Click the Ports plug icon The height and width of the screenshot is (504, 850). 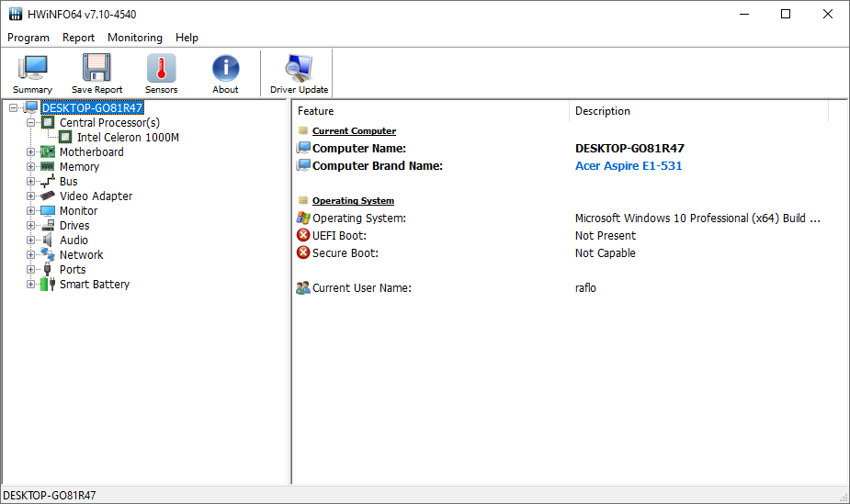coord(48,268)
